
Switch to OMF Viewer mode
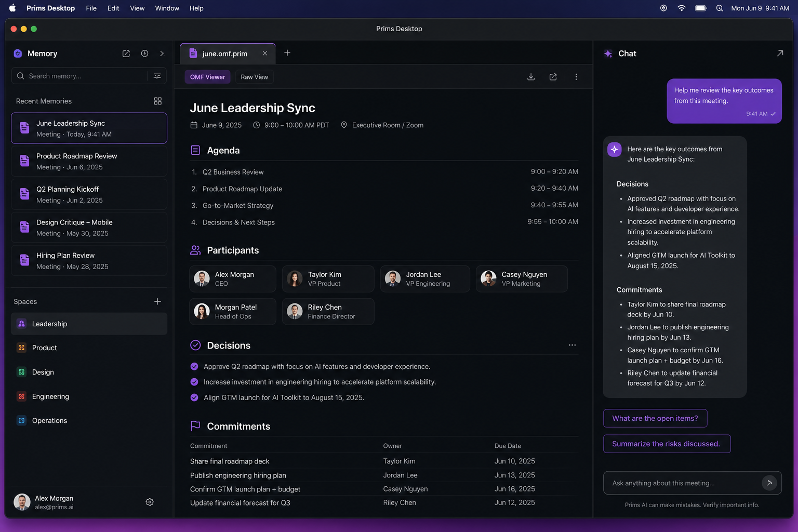207,77
